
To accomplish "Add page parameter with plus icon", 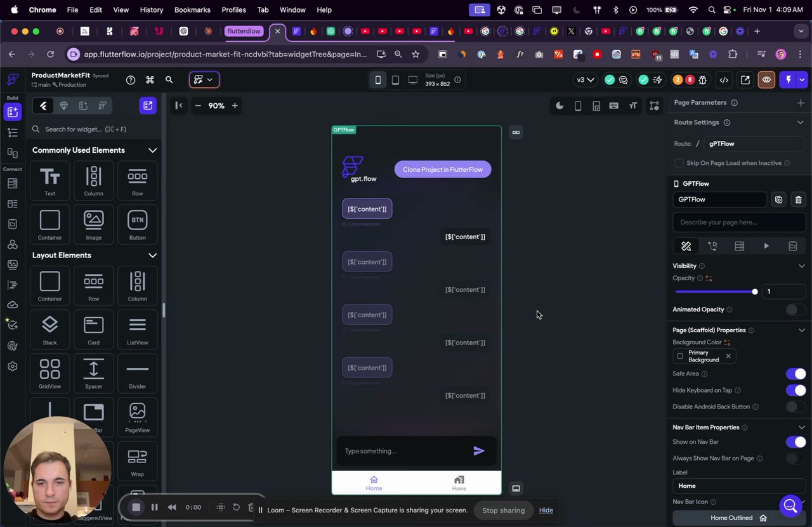I will 801,103.
